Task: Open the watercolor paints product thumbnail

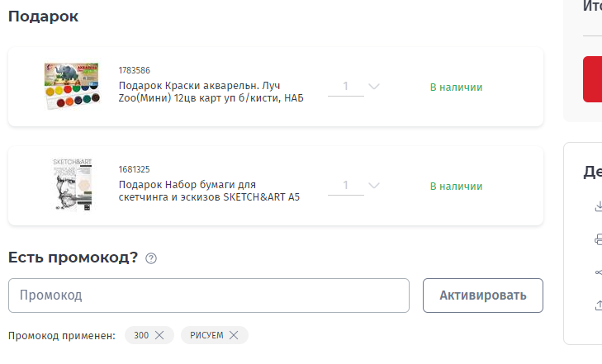Action: point(72,86)
